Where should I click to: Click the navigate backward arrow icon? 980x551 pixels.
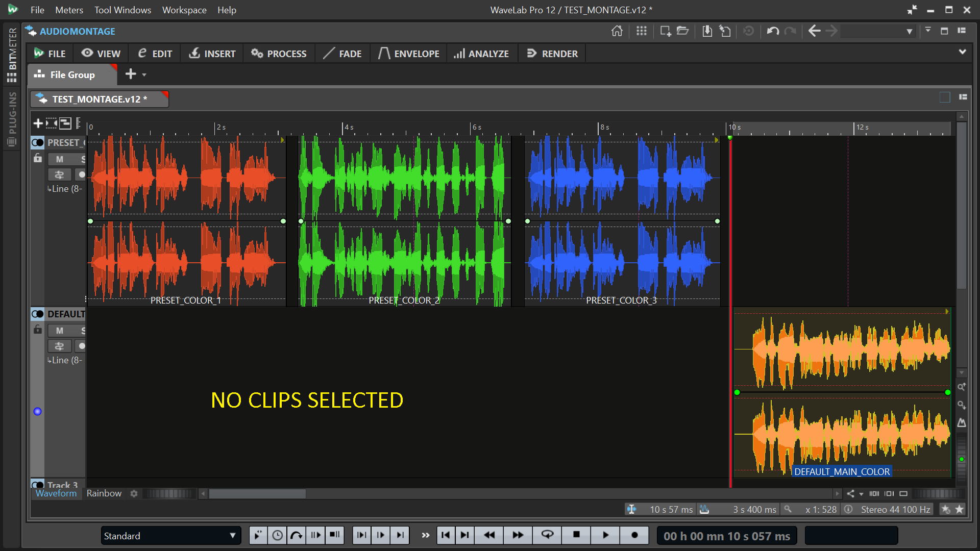coord(814,31)
